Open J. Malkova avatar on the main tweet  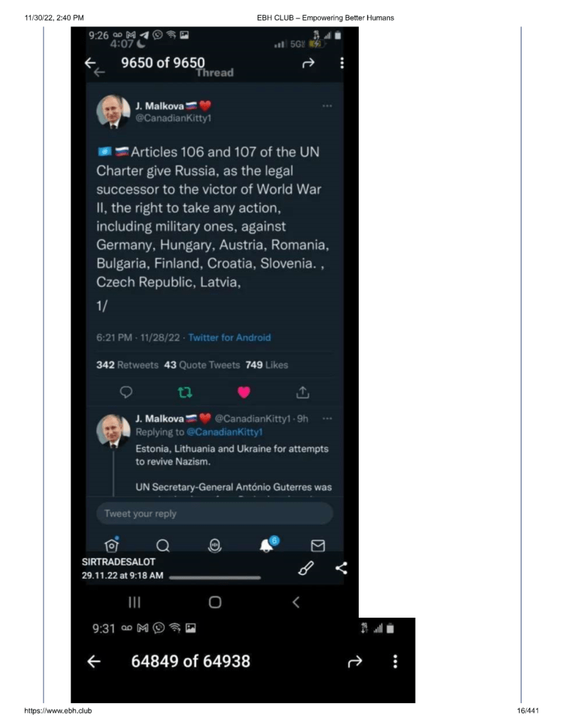(x=113, y=111)
